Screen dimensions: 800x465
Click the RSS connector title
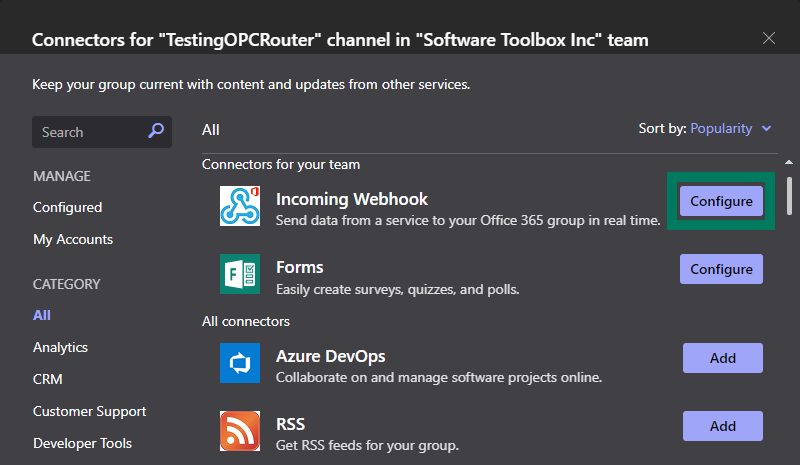290,424
